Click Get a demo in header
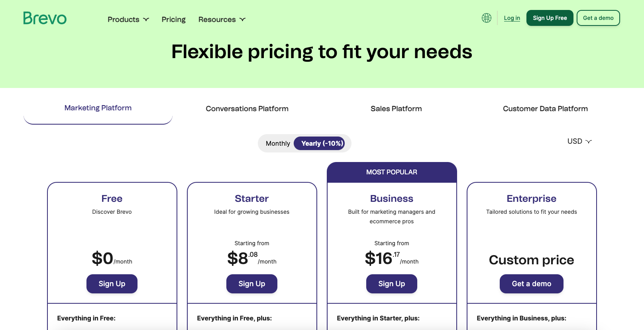Viewport: 644px width, 330px height. [598, 18]
